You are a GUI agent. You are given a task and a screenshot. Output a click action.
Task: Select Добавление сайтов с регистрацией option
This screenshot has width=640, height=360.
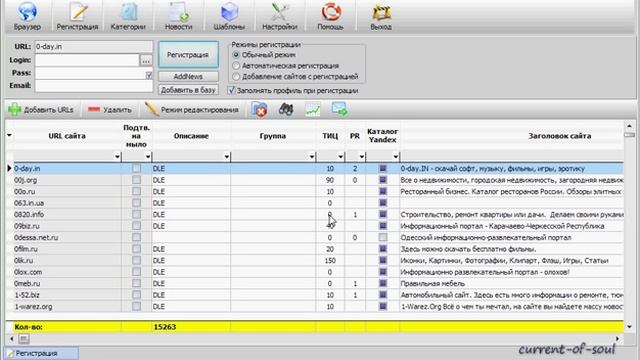(x=236, y=76)
